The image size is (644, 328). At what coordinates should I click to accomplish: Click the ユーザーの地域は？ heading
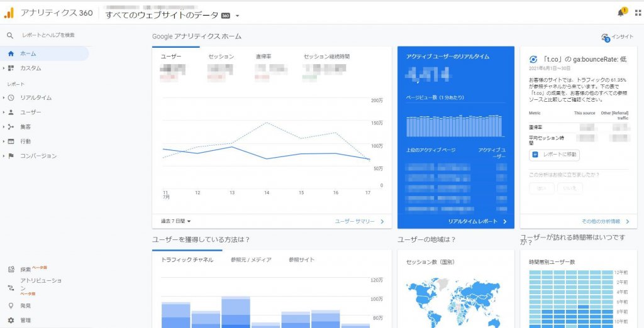pyautogui.click(x=427, y=240)
